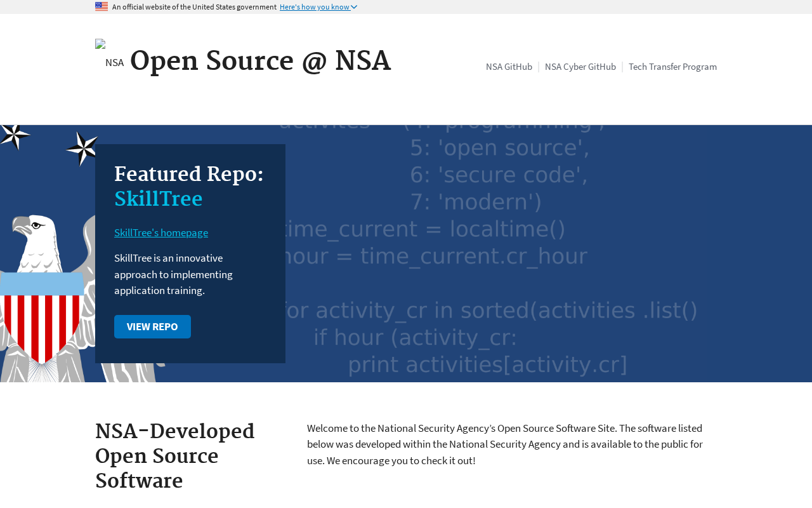Viewport: 812px width, 508px height.
Task: Expand the "Here's how you know" banner
Action: click(318, 7)
